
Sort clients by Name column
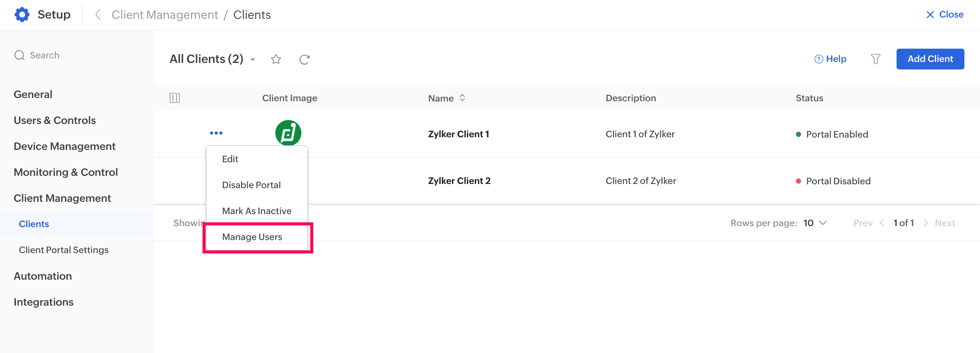pyautogui.click(x=462, y=98)
